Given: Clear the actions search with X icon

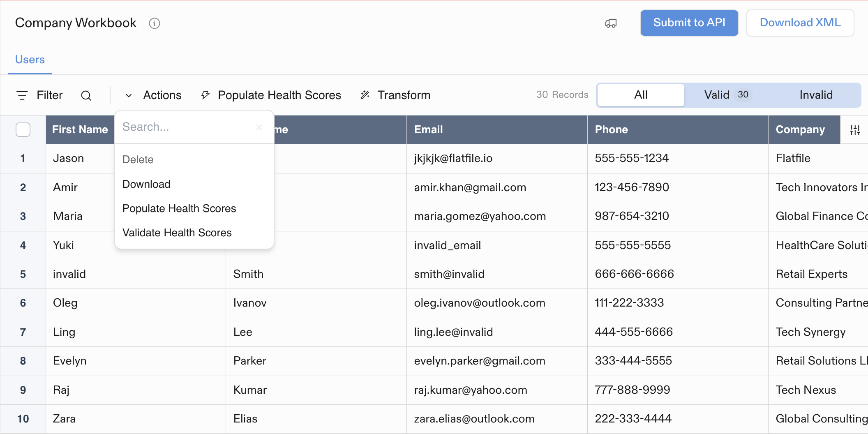Looking at the screenshot, I should [259, 127].
